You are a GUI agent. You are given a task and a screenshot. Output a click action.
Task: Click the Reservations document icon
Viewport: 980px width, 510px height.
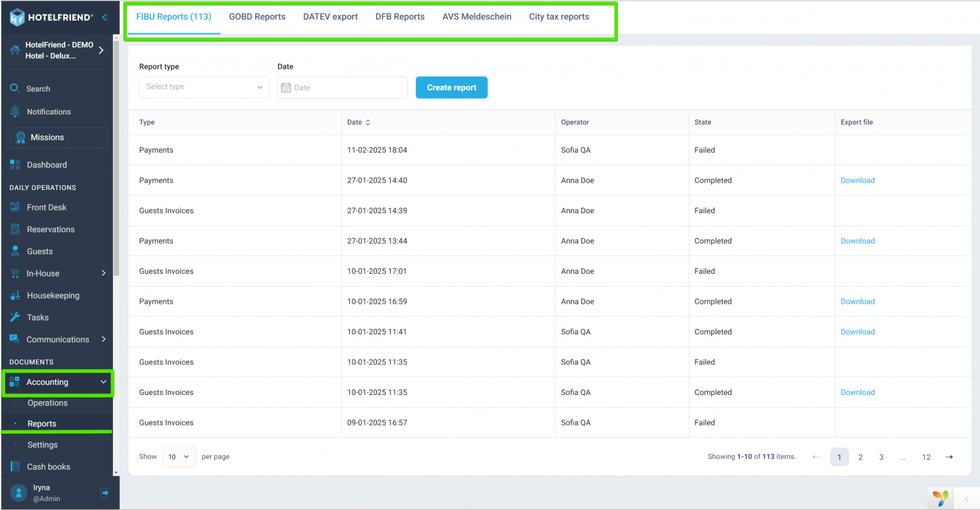(x=15, y=229)
